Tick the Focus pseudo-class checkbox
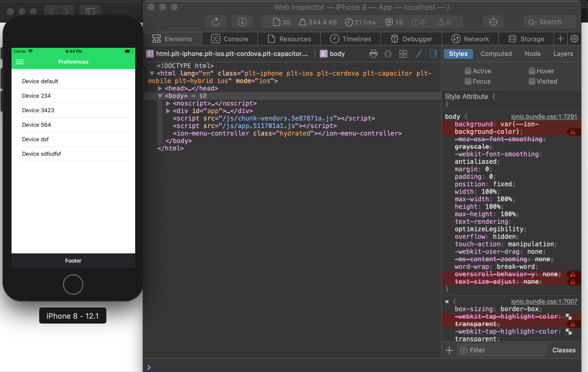This screenshot has height=372, width=588. coord(468,81)
